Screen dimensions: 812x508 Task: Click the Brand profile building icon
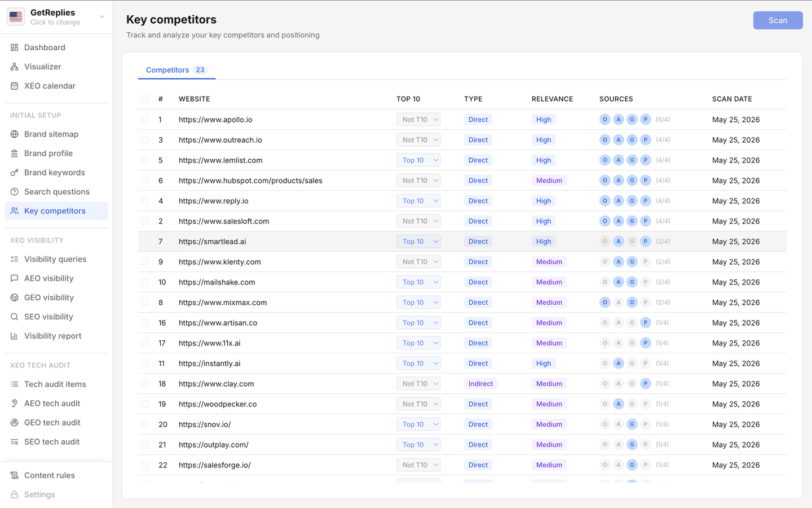click(15, 154)
